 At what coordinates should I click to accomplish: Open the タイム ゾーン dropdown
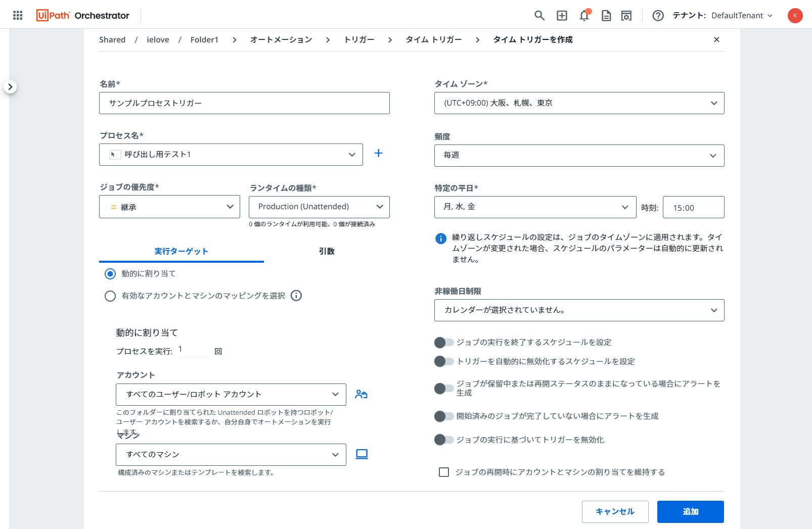579,103
